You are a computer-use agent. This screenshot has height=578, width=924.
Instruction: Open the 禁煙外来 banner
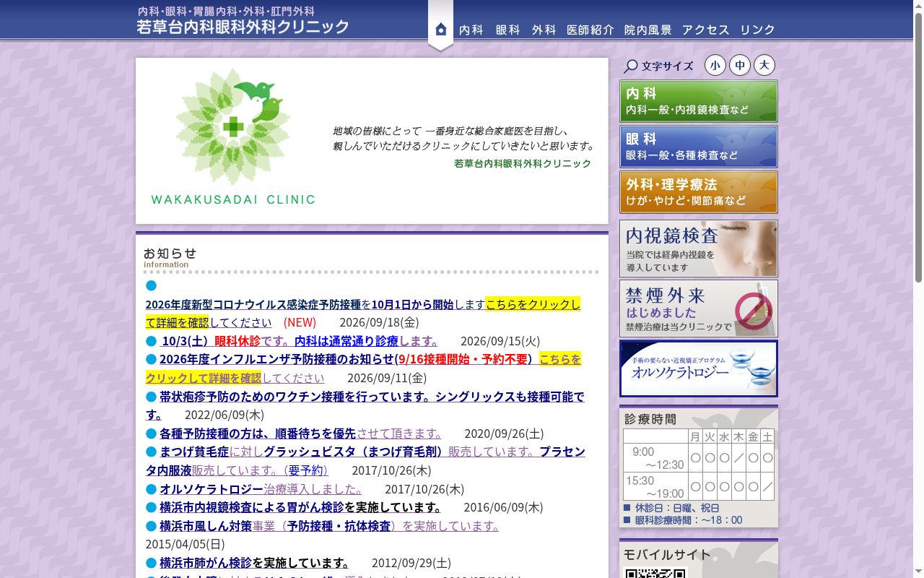point(699,309)
